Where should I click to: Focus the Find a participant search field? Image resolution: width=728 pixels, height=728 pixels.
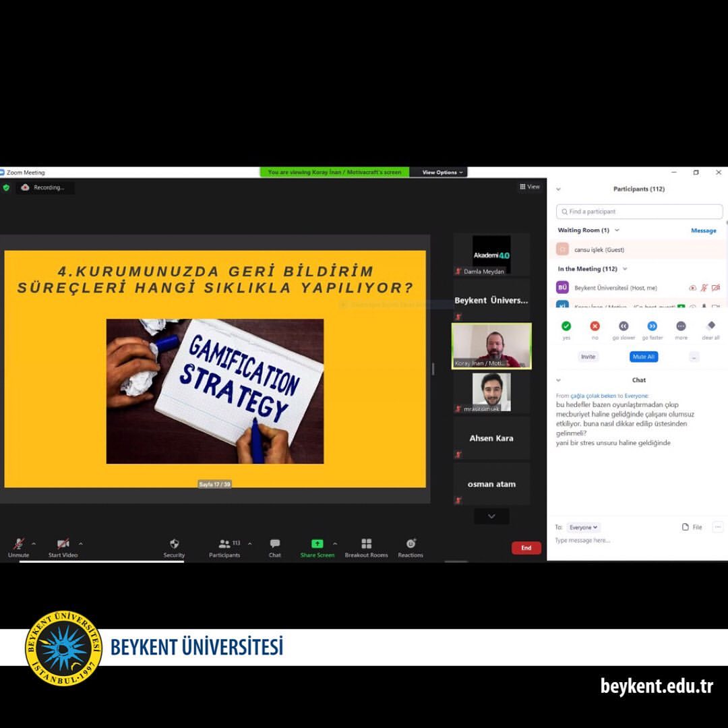click(x=639, y=211)
